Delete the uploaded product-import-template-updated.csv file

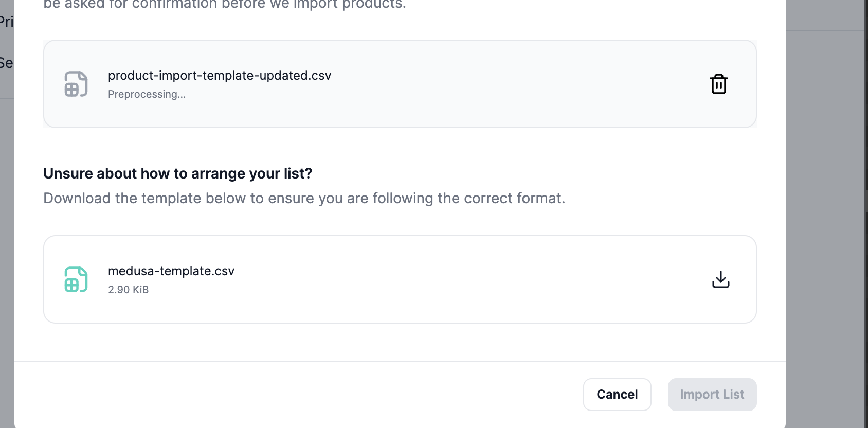[x=718, y=84]
